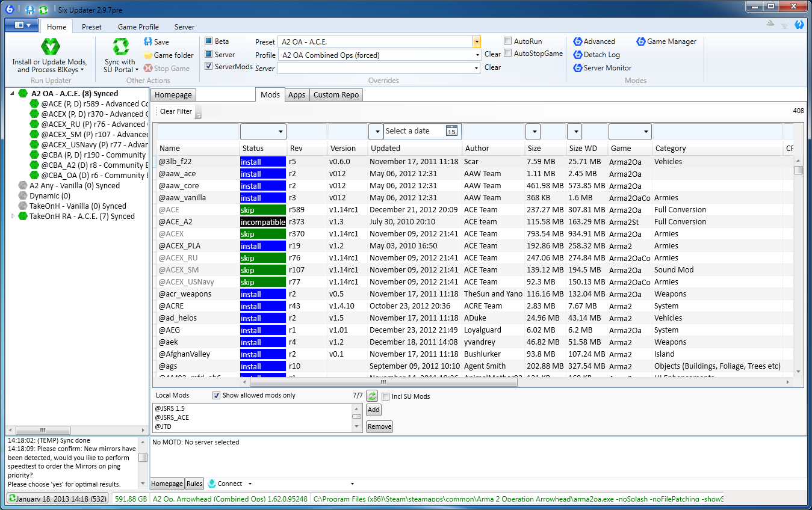812x510 pixels.
Task: Enable the AutoRun checkbox
Action: [508, 41]
